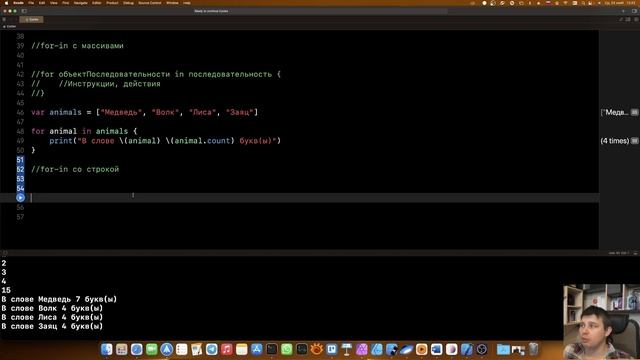Click line number 52 in the gutter
The width and height of the screenshot is (640, 360).
[20, 169]
